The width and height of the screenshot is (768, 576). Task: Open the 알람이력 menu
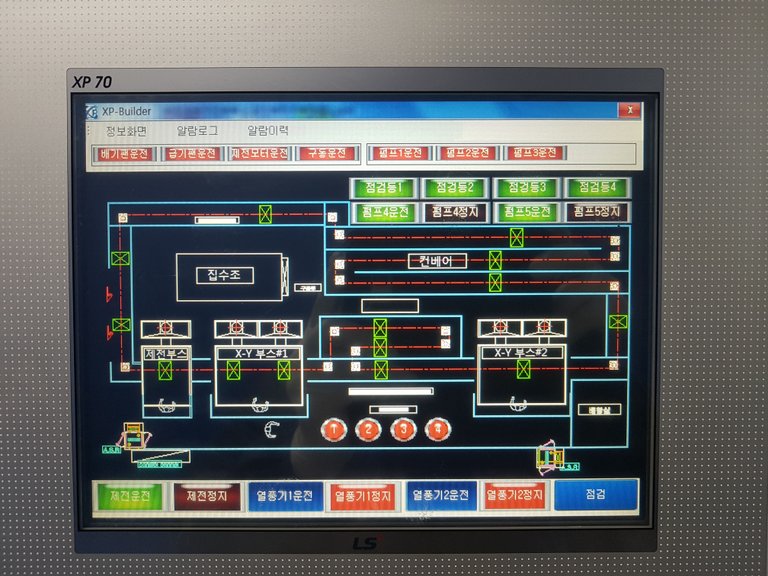[x=268, y=131]
